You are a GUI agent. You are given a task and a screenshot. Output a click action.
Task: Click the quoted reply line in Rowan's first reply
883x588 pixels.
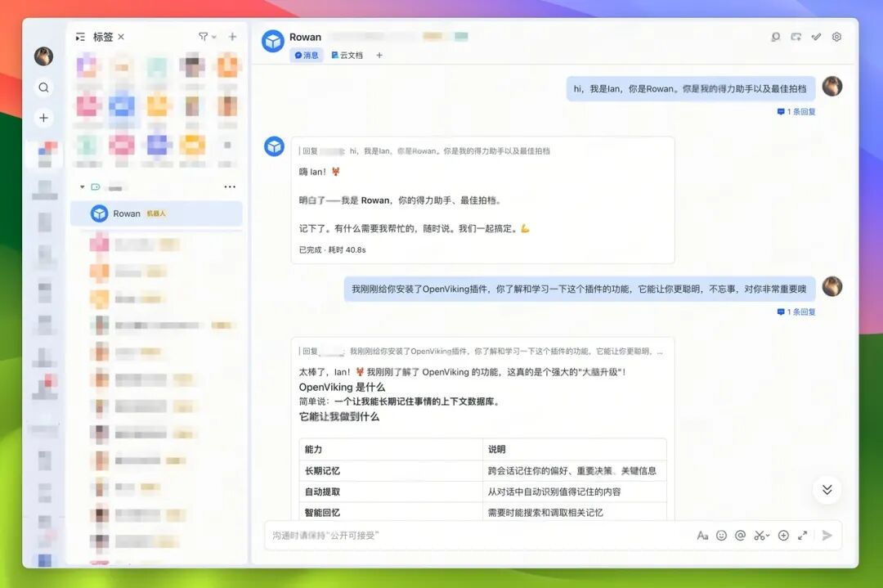[425, 151]
